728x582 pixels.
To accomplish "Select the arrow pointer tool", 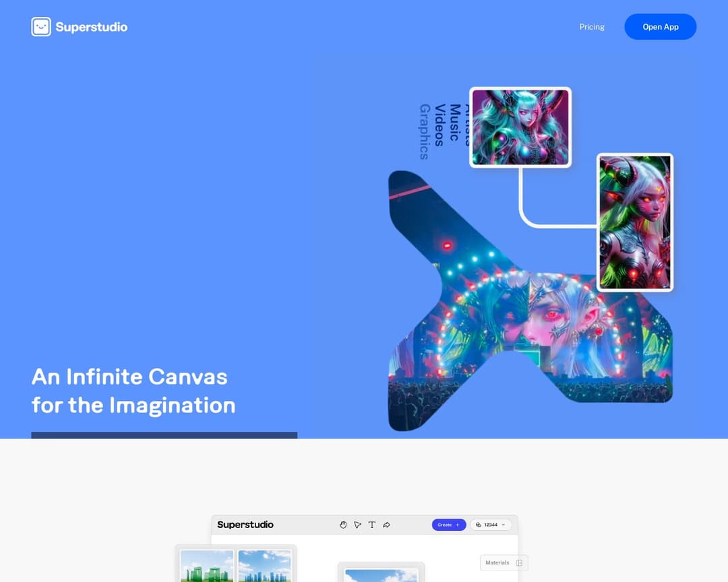I will (x=357, y=525).
